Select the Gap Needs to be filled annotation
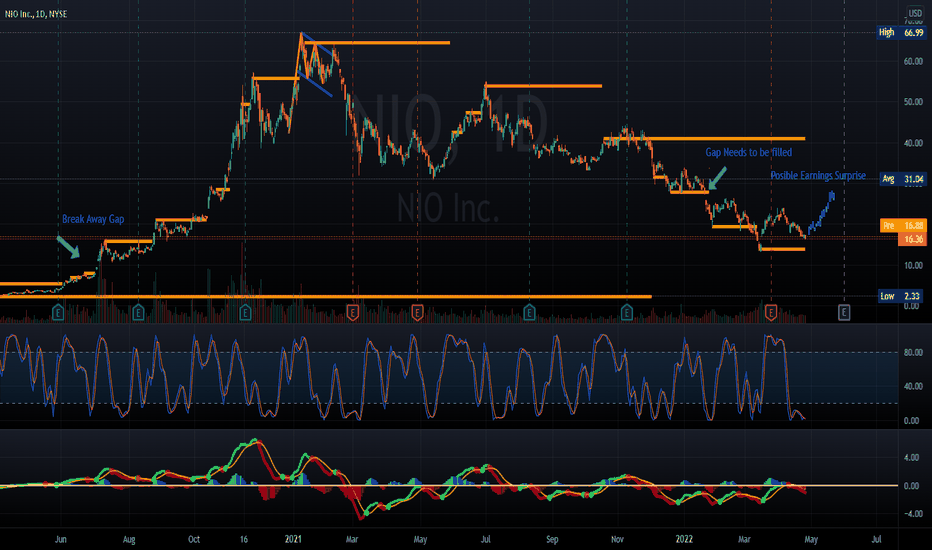This screenshot has width=932, height=550. pos(748,153)
